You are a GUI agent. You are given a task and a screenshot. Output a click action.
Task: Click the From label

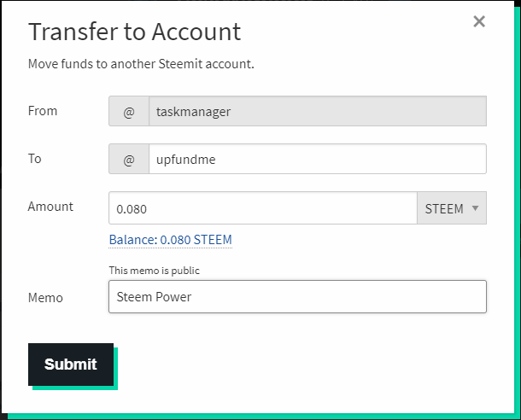tap(43, 111)
